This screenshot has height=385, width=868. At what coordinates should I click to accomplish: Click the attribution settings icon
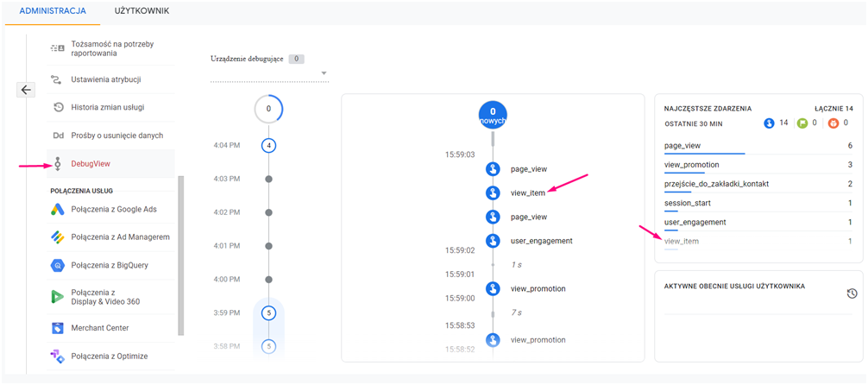tap(58, 79)
